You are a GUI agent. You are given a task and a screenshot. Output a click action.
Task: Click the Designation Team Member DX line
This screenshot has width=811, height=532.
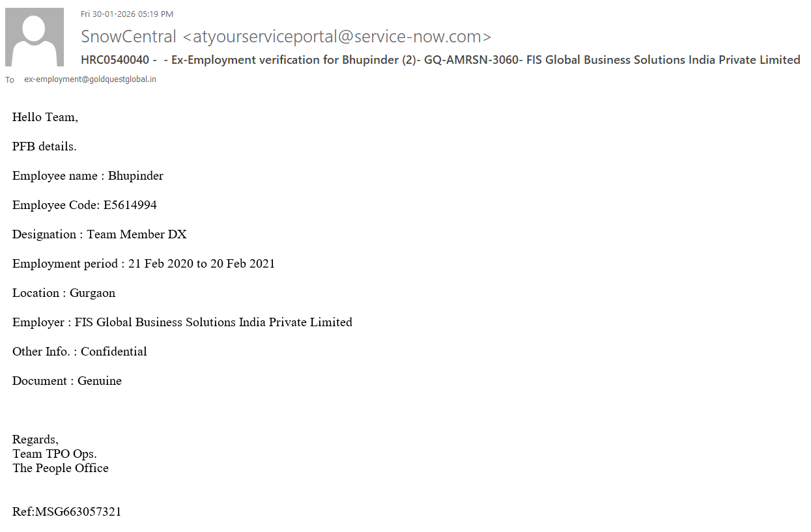[x=100, y=234]
